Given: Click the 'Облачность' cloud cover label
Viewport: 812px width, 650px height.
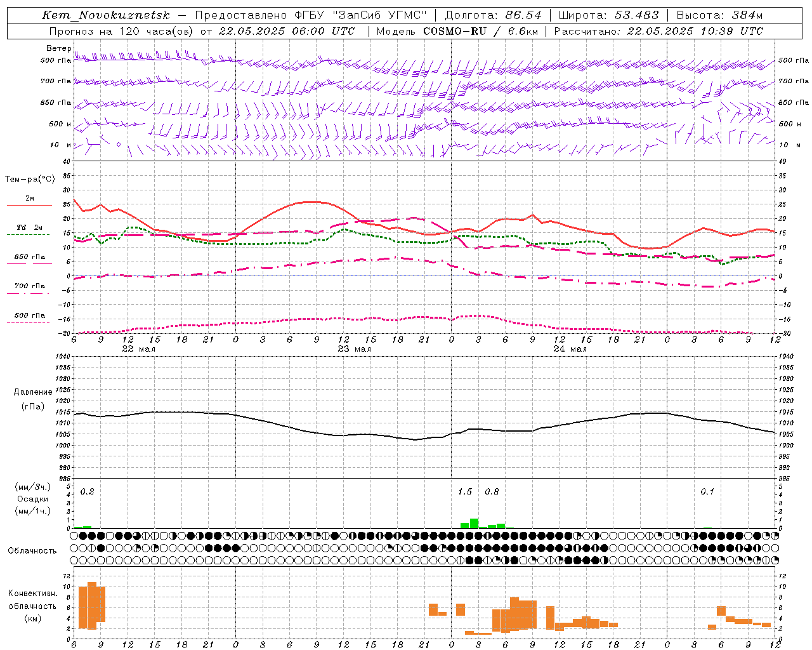Looking at the screenshot, I should pos(32,551).
